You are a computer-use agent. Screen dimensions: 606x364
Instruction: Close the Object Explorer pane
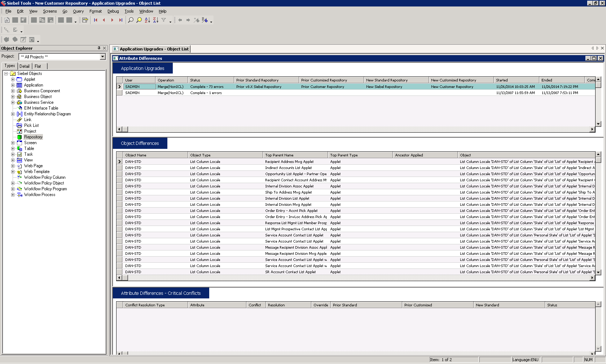coord(105,48)
